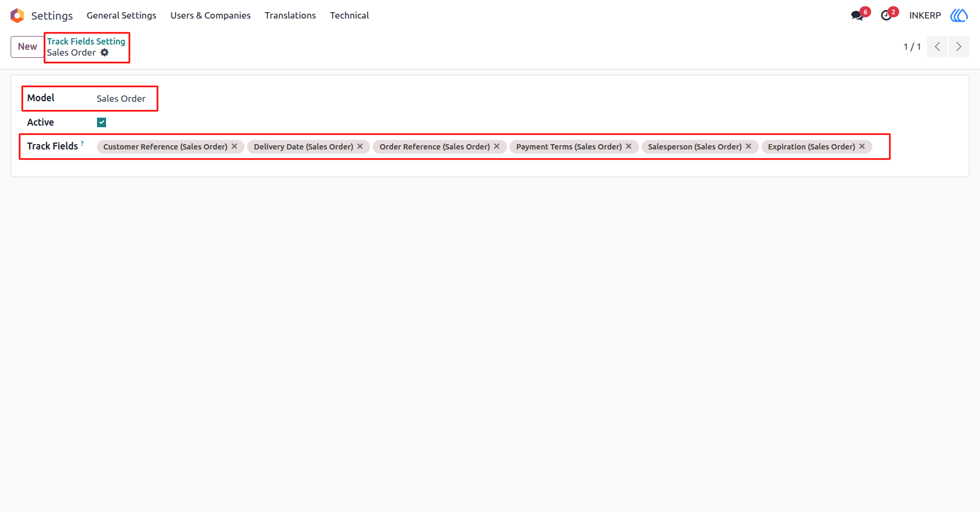The image size is (980, 512).
Task: Open the Model field dropdown showing Sales Order
Action: [121, 99]
